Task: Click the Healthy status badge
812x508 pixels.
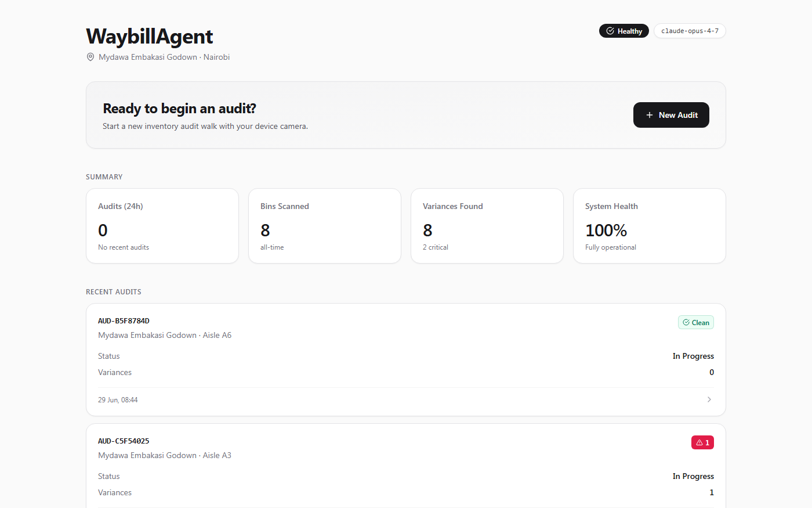Action: pyautogui.click(x=624, y=31)
